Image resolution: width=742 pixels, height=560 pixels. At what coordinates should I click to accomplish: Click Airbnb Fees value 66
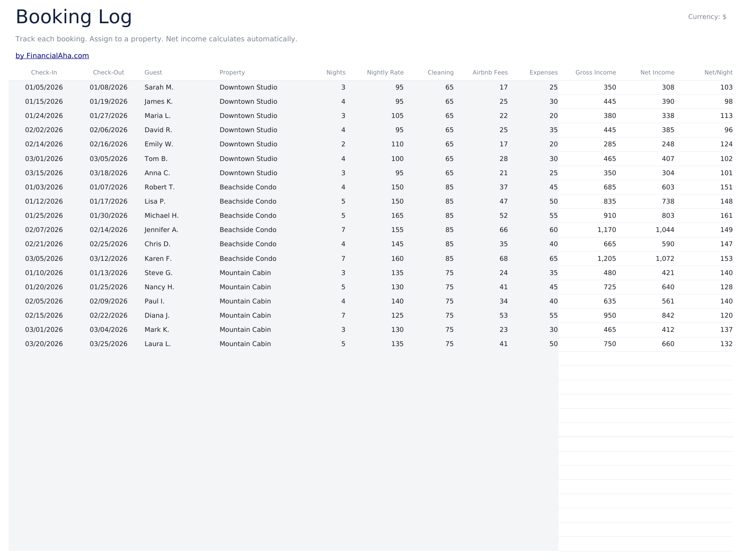pyautogui.click(x=503, y=230)
